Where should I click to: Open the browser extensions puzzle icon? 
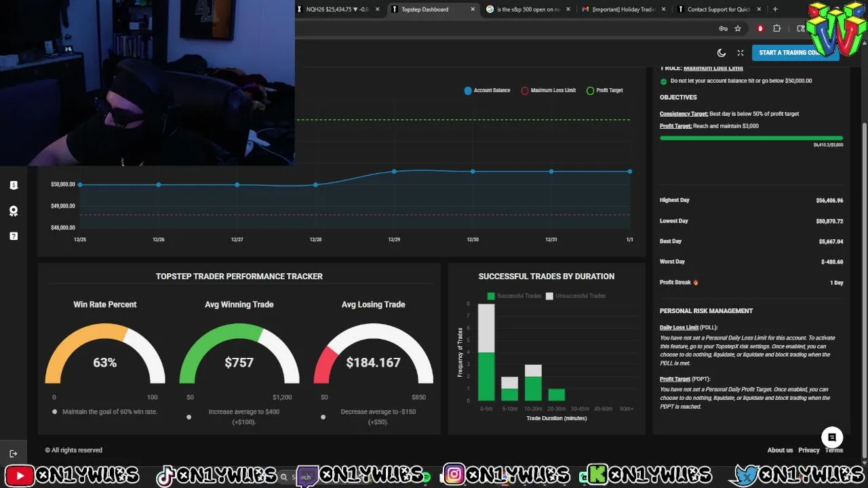(x=777, y=28)
